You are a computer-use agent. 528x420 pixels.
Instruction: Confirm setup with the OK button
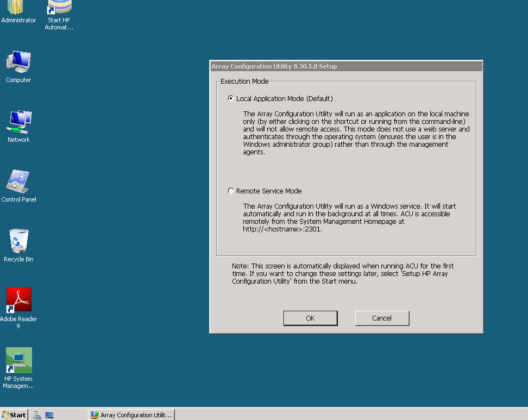pos(311,318)
